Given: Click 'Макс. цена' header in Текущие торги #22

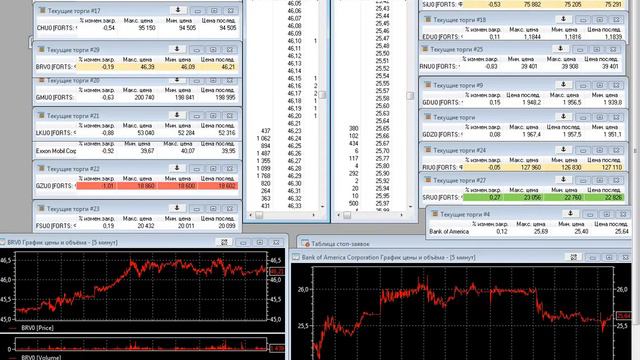Looking at the screenshot, I should point(138,178).
